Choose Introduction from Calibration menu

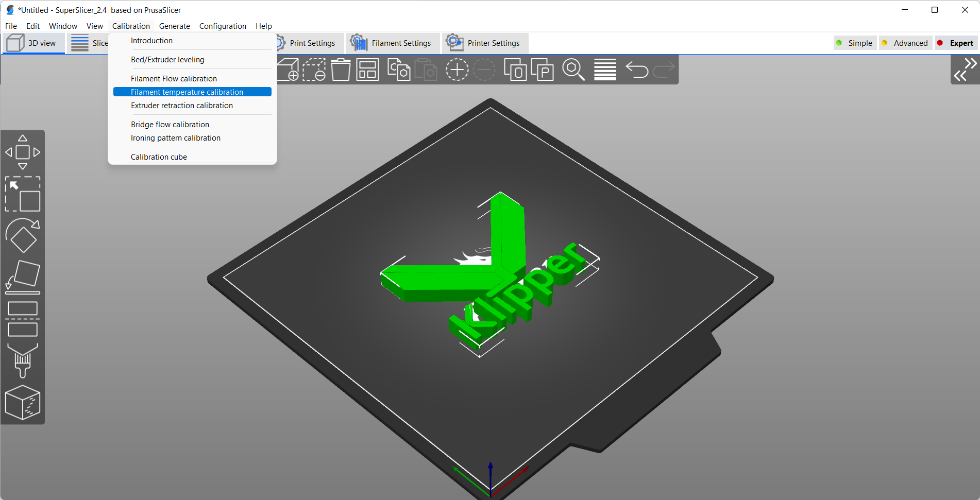click(192, 41)
